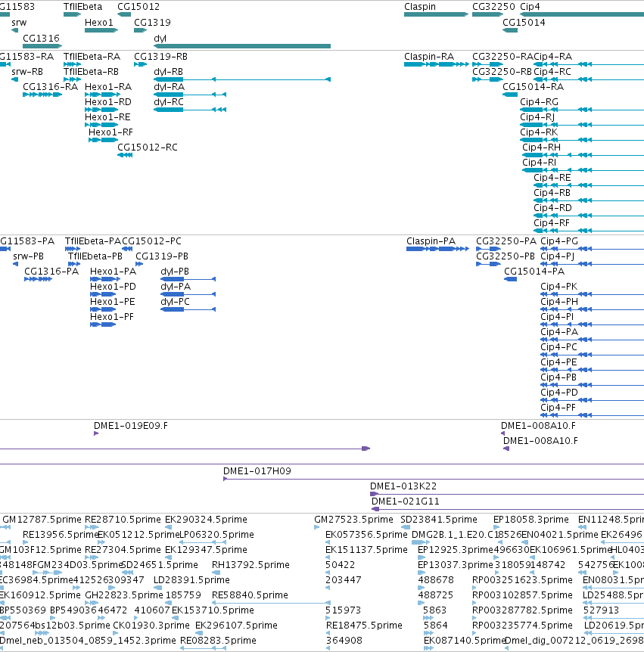Viewport: 644px width, 652px height.
Task: Select the srw-RB transcript label
Action: 27,72
